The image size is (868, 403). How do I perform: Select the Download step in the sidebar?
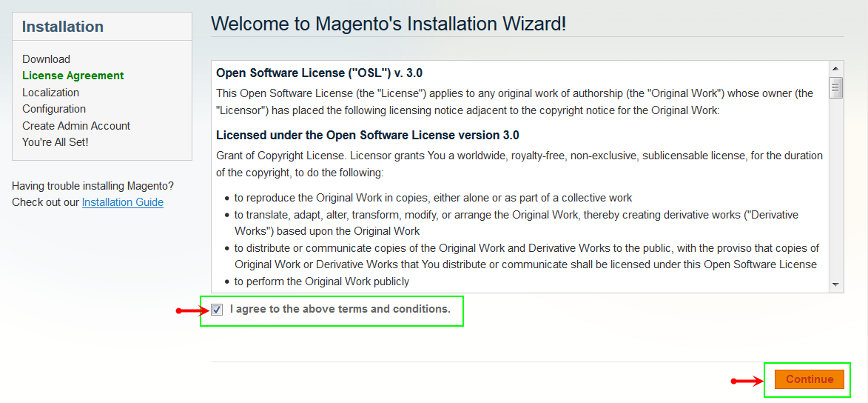46,59
